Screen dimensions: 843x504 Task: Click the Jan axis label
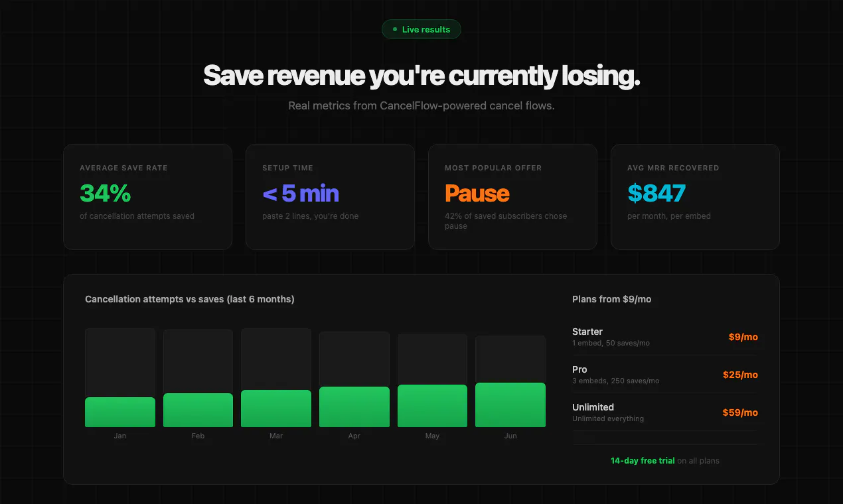coord(120,436)
